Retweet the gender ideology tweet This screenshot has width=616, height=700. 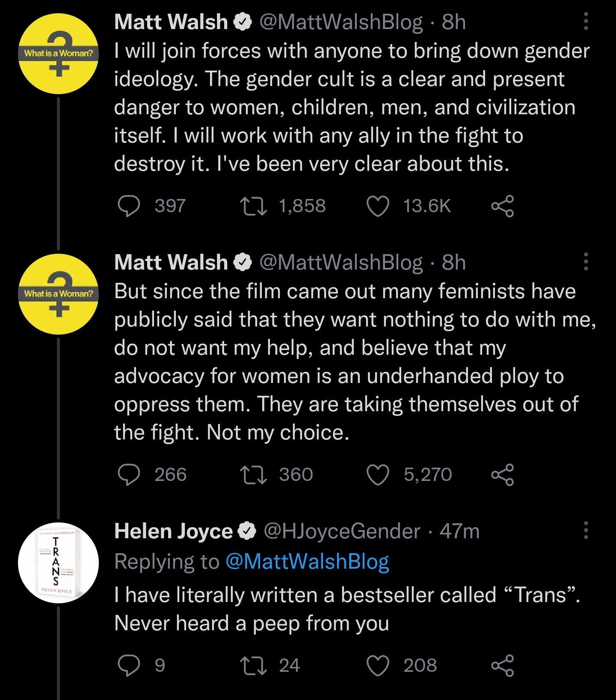[x=254, y=206]
